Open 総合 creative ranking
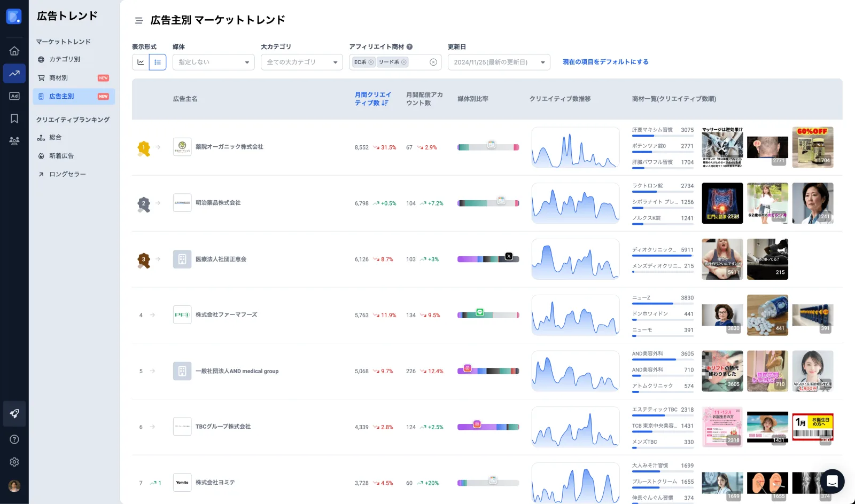Image resolution: width=855 pixels, height=504 pixels. point(55,138)
